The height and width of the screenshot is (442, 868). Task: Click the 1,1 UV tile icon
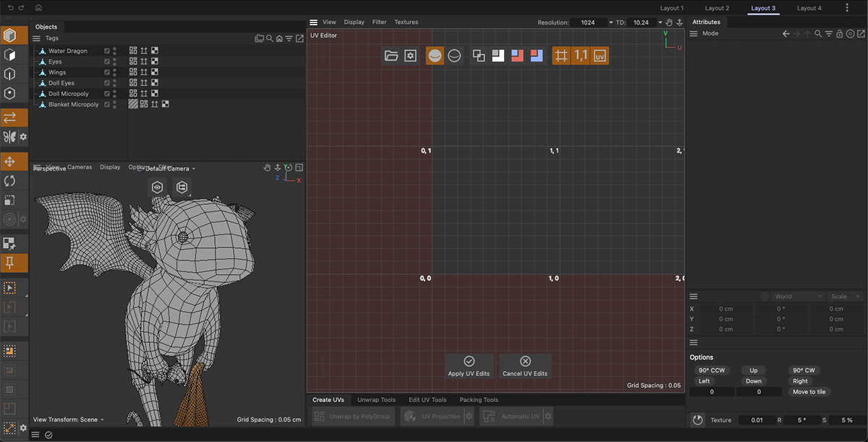tap(580, 56)
